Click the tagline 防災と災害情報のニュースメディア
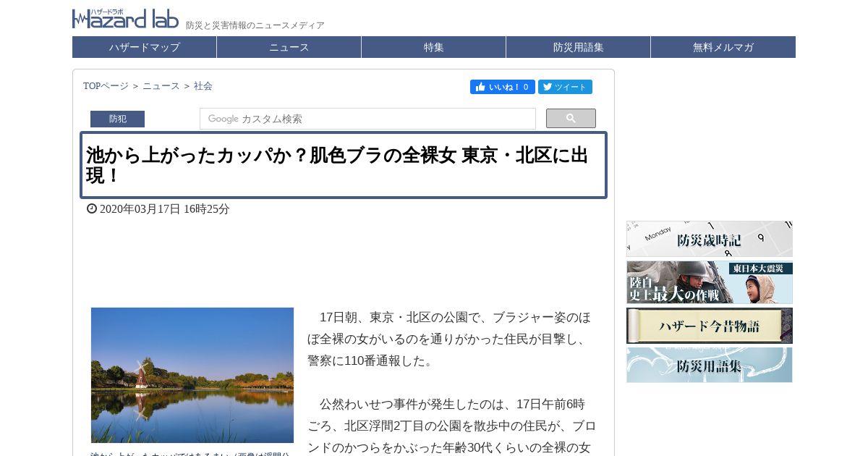 255,25
